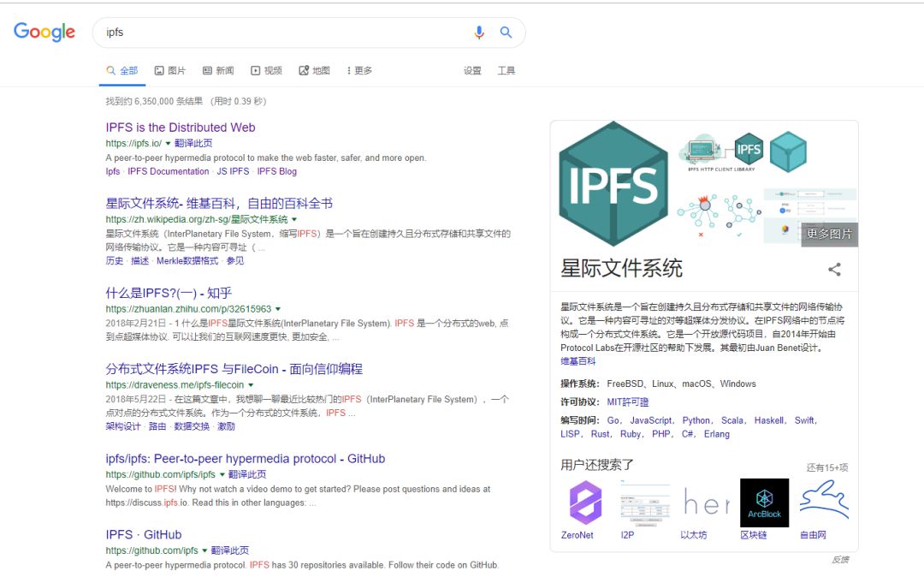Switch to the 图片 tab
Viewport: 924px width, 583px height.
169,71
